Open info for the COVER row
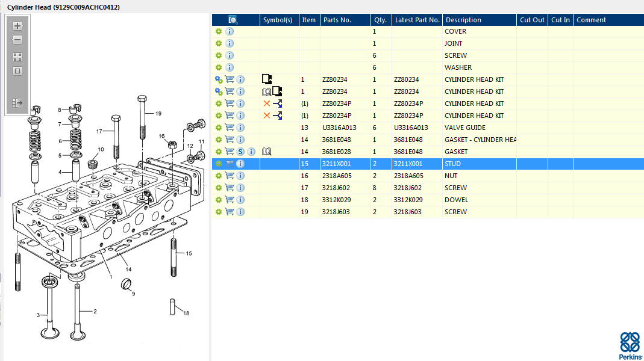 [230, 31]
